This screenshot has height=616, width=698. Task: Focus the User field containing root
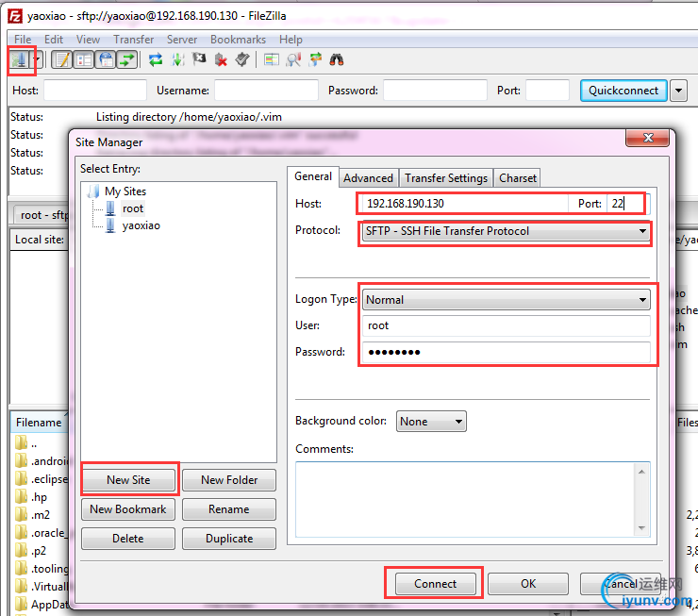pyautogui.click(x=507, y=325)
